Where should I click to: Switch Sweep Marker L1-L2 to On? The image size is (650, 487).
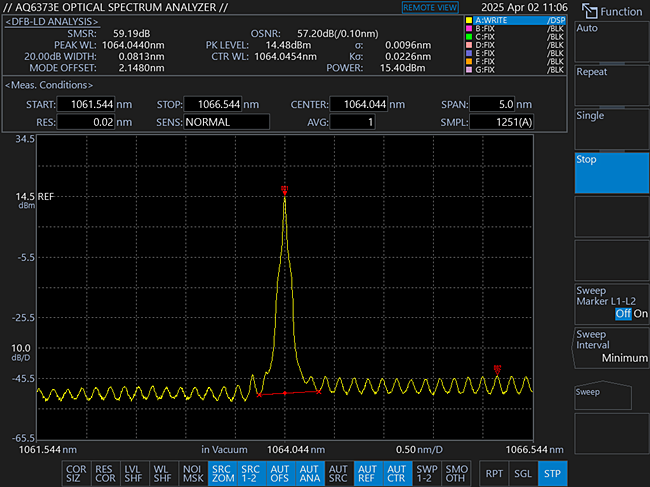(641, 314)
